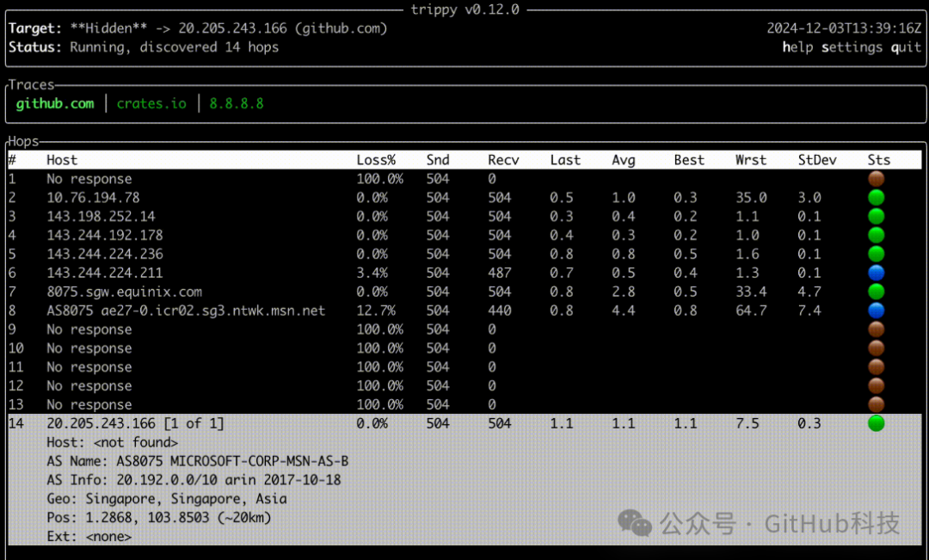Click the AS Info 20.192.0.0/10 line
Viewport: 929px width, 560px height.
(x=194, y=480)
